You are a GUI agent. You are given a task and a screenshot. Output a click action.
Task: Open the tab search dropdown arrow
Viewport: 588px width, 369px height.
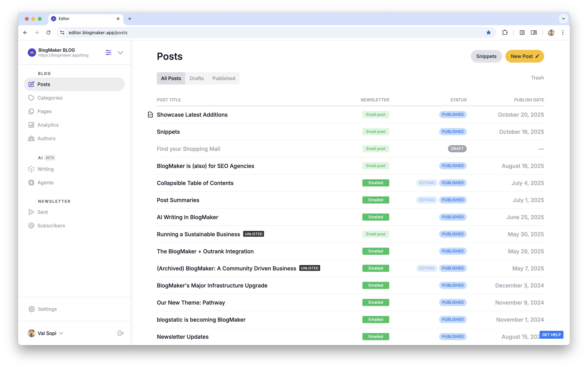click(563, 19)
